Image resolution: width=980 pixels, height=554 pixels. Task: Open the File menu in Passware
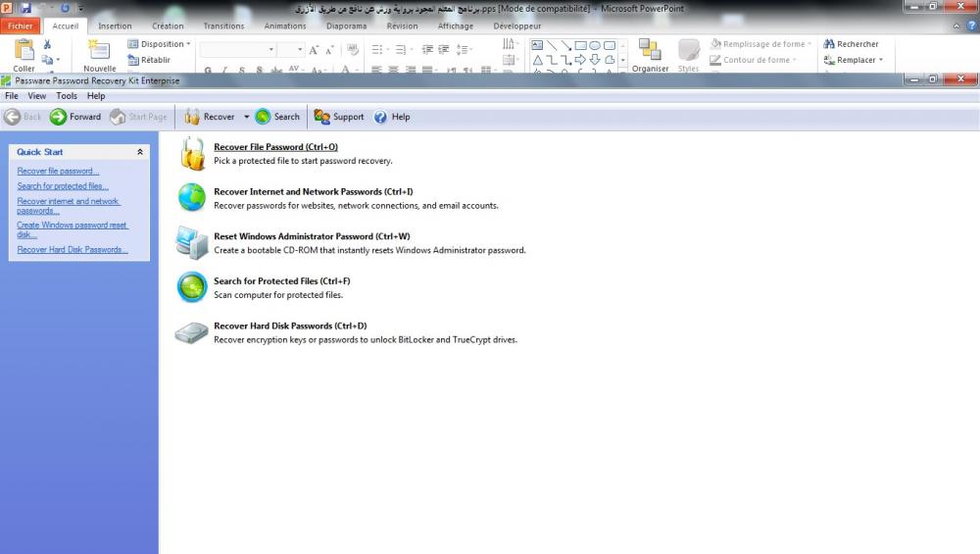(x=11, y=96)
